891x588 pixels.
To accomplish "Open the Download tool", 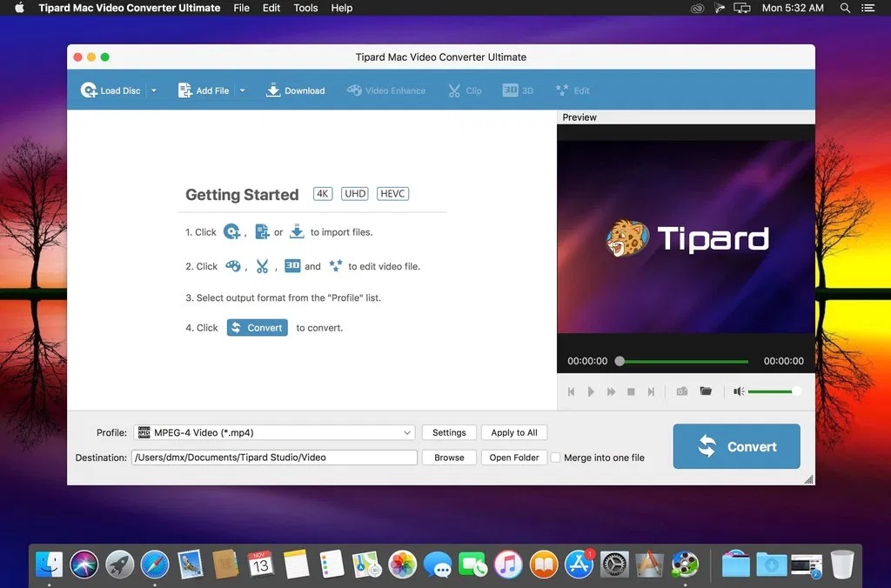I will click(295, 90).
